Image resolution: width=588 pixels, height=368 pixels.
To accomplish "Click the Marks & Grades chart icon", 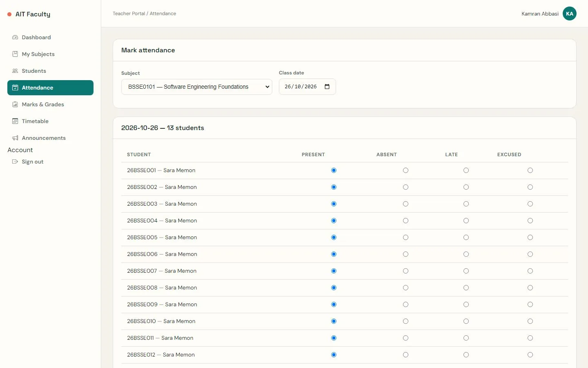I will pos(15,104).
